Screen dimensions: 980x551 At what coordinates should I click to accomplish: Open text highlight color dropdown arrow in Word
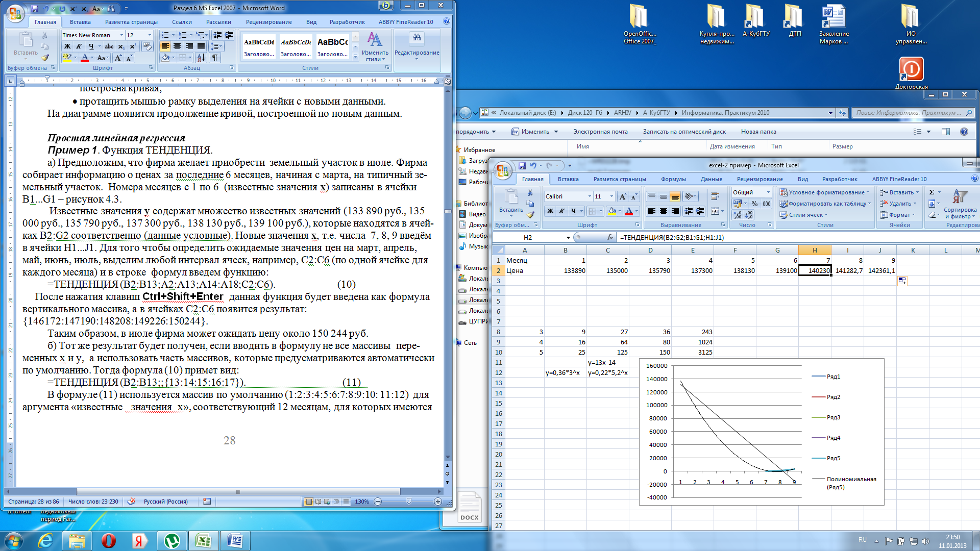coord(75,58)
